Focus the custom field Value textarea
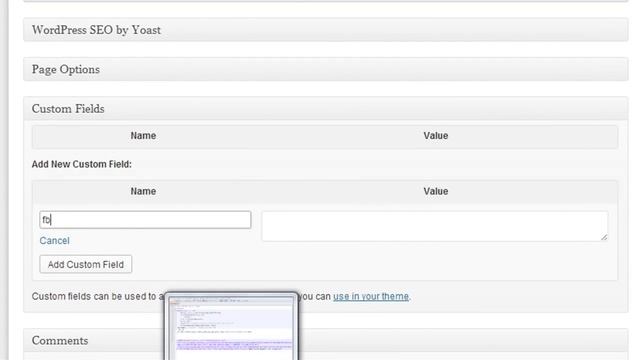This screenshot has width=640, height=360. 435,226
